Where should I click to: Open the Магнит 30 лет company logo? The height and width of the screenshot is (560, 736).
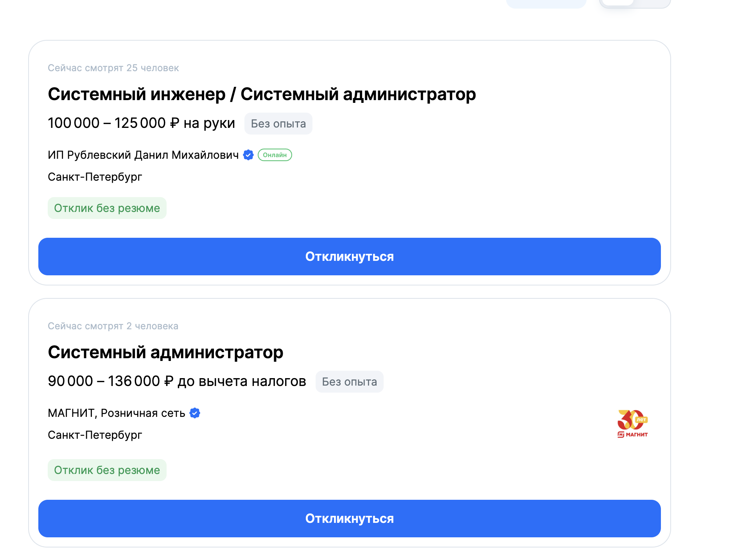tap(632, 424)
